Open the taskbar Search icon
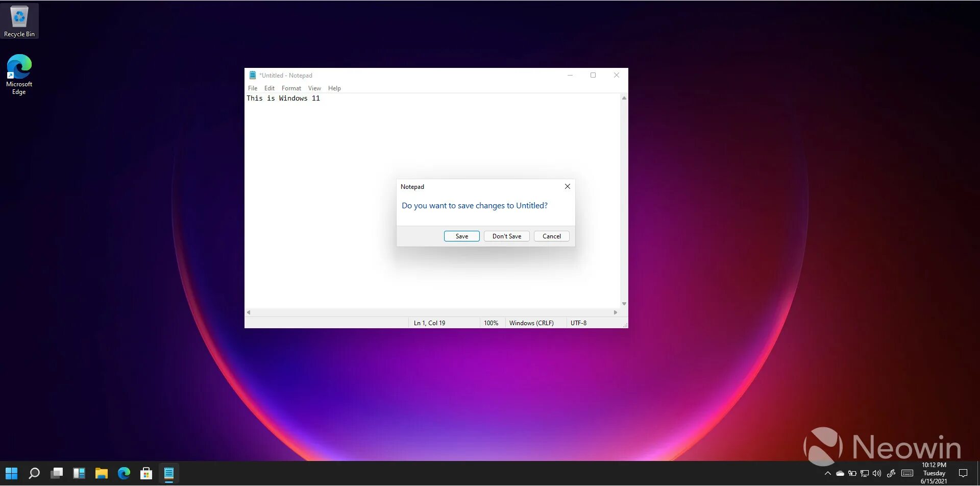Viewport: 980px width, 486px height. [34, 473]
